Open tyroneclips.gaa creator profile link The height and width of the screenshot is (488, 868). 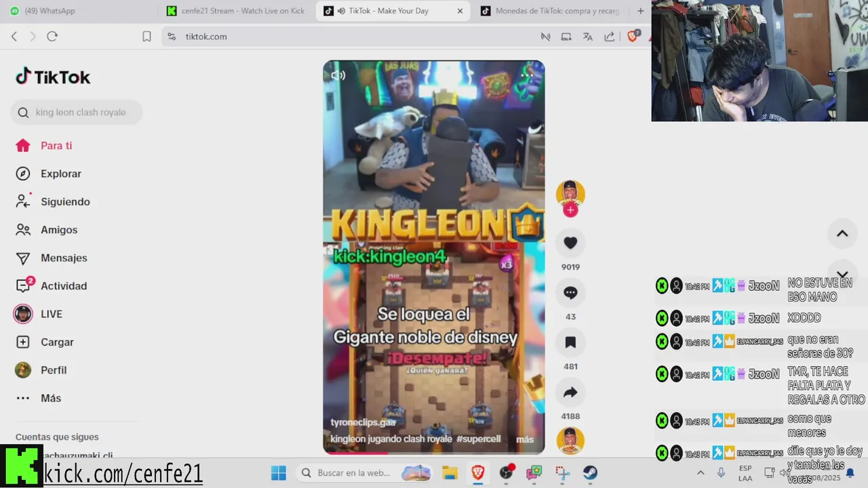pyautogui.click(x=363, y=422)
